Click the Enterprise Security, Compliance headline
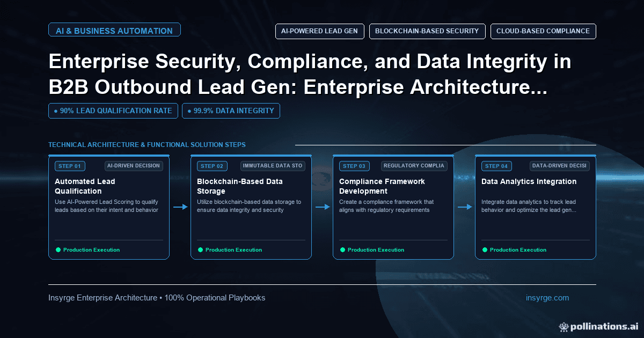Viewport: 644px width, 338px height. tap(310, 75)
